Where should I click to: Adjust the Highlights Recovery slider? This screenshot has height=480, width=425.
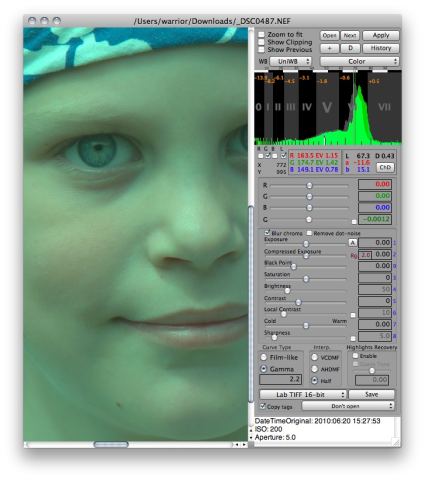372,371
